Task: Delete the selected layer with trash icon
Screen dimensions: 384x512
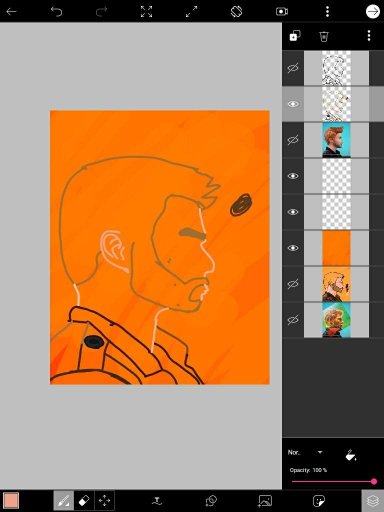Action: pos(324,36)
